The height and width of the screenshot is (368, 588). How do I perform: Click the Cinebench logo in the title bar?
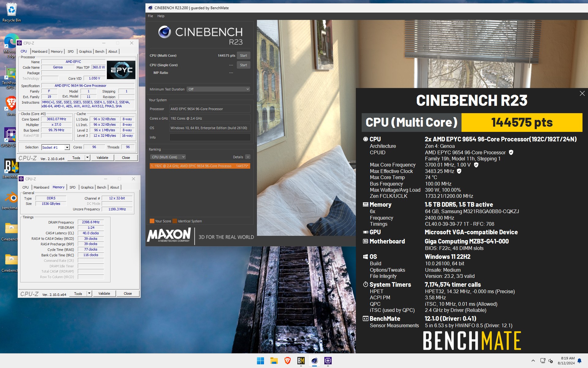(x=150, y=8)
